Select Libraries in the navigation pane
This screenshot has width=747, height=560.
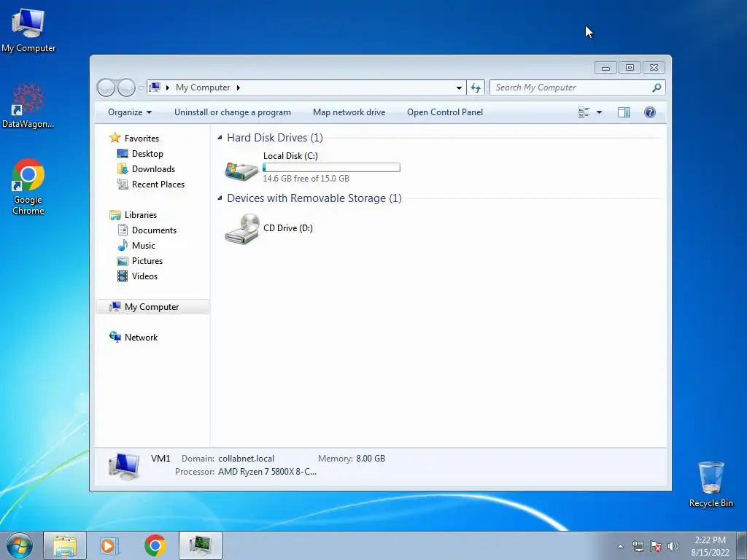click(141, 215)
